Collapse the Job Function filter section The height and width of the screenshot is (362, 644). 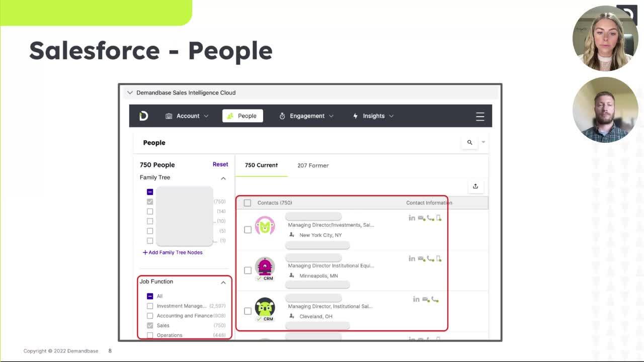(x=223, y=282)
